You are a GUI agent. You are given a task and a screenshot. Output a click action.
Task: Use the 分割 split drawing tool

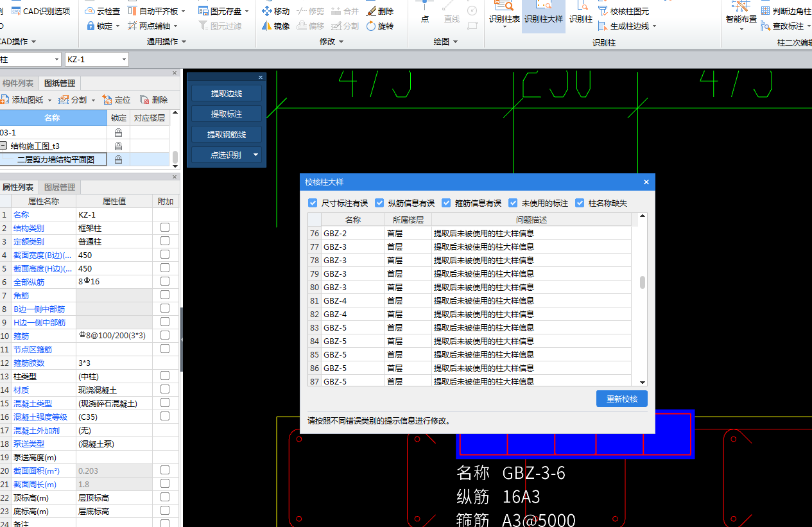tap(73, 99)
